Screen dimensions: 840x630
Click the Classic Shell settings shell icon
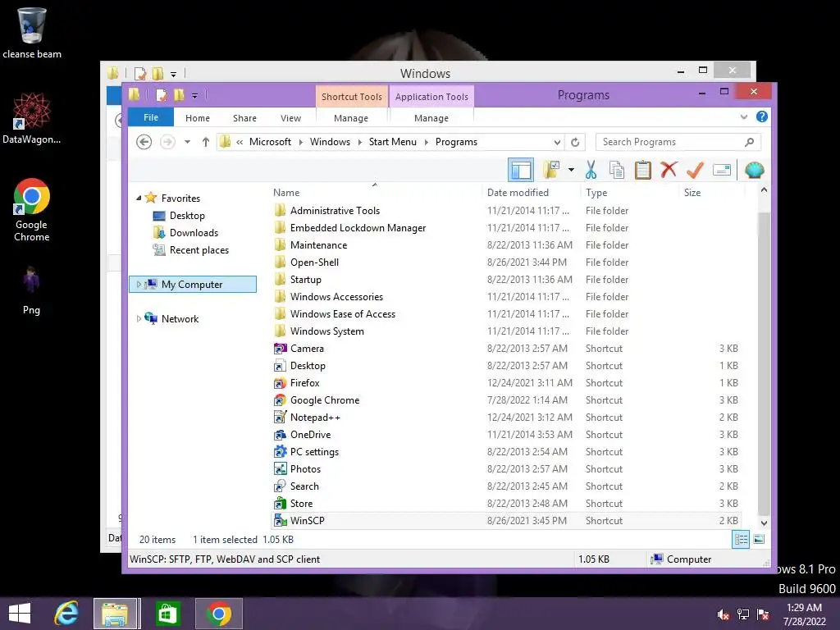pos(755,171)
